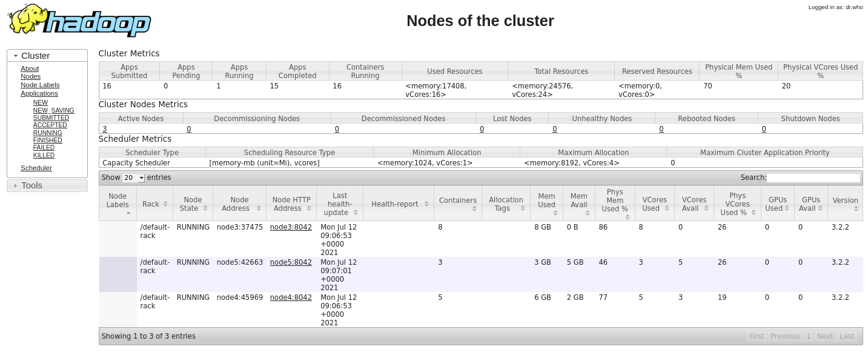
Task: Click Decommissioned Nodes count link
Action: tap(337, 129)
